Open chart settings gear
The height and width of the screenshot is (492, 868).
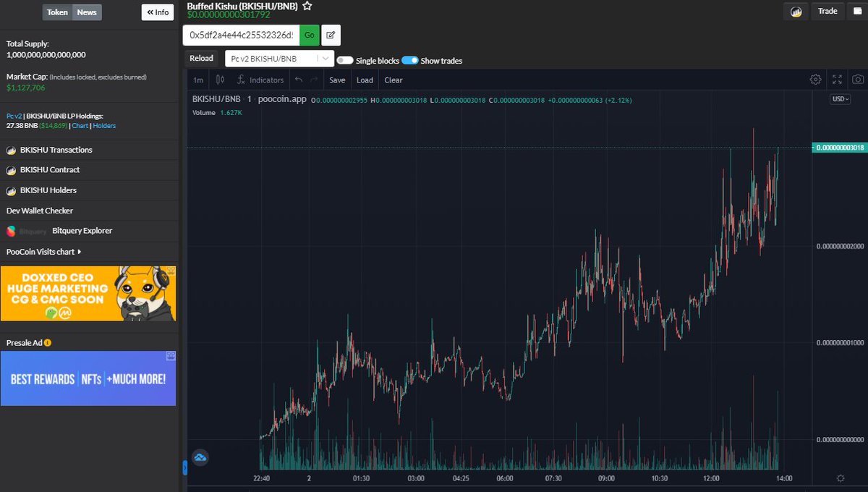(815, 80)
